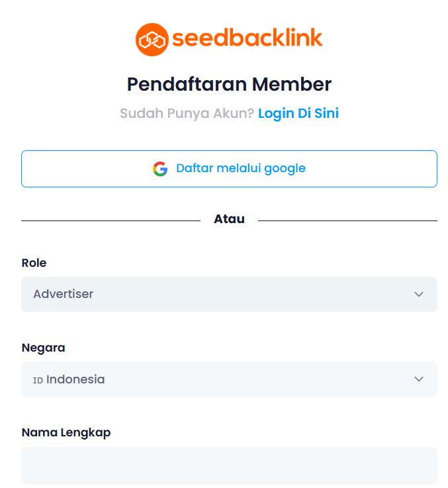
Task: Expand the Negara dropdown showing Indonesia
Action: coord(229,379)
